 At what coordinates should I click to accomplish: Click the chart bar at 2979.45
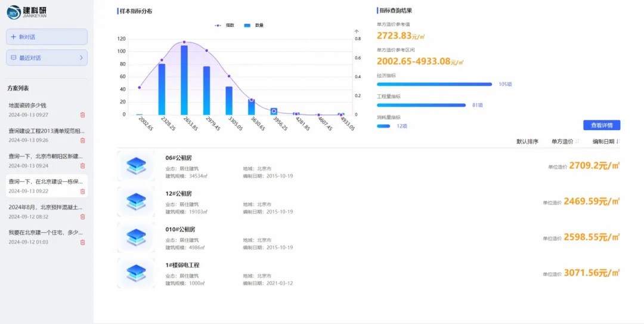(206, 91)
